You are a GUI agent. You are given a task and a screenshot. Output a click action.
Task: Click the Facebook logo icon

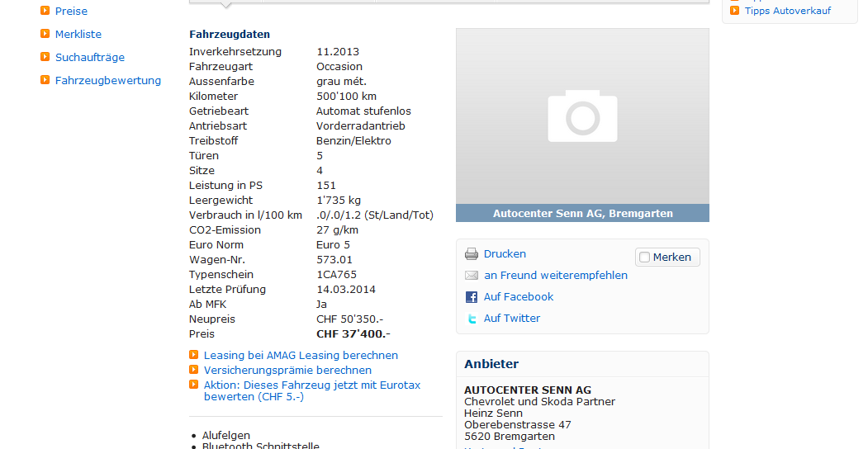click(472, 297)
